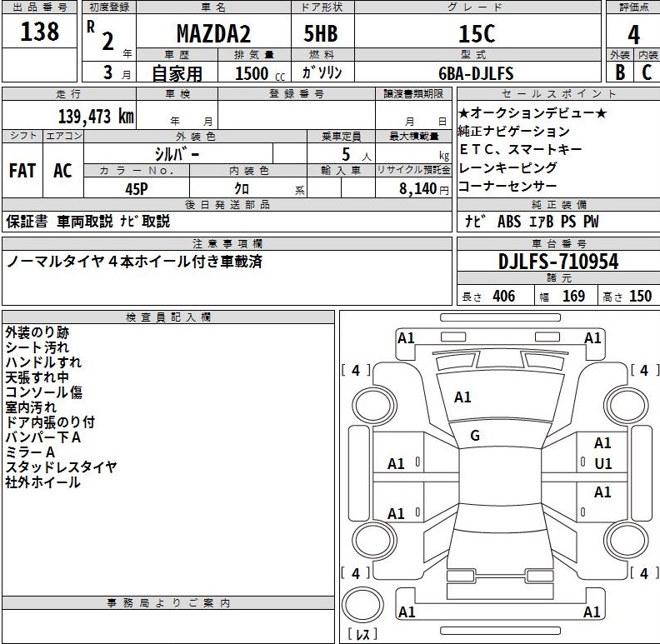Select the コーナーセンサー sales point

(507, 186)
